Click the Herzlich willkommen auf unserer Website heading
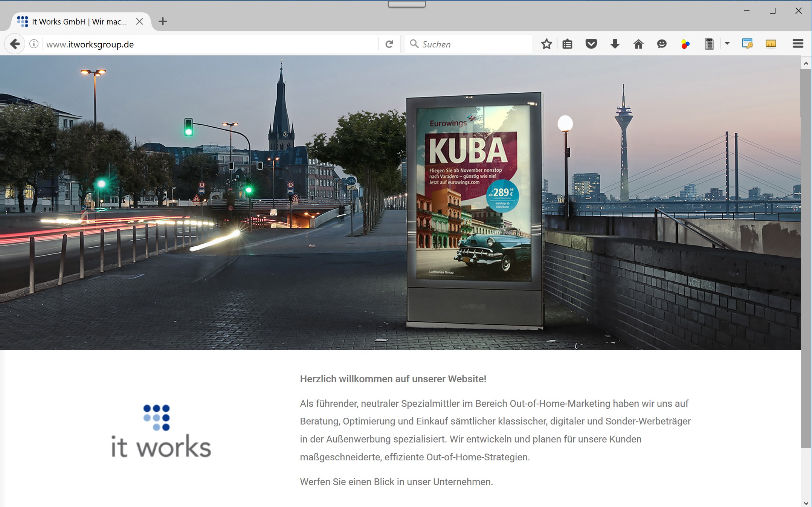 (393, 379)
